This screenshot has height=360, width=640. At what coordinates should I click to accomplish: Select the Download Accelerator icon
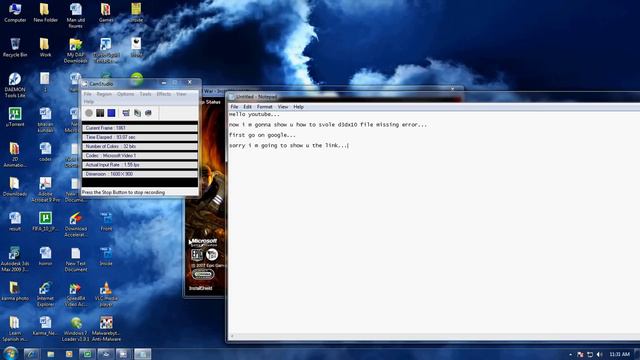point(76,224)
